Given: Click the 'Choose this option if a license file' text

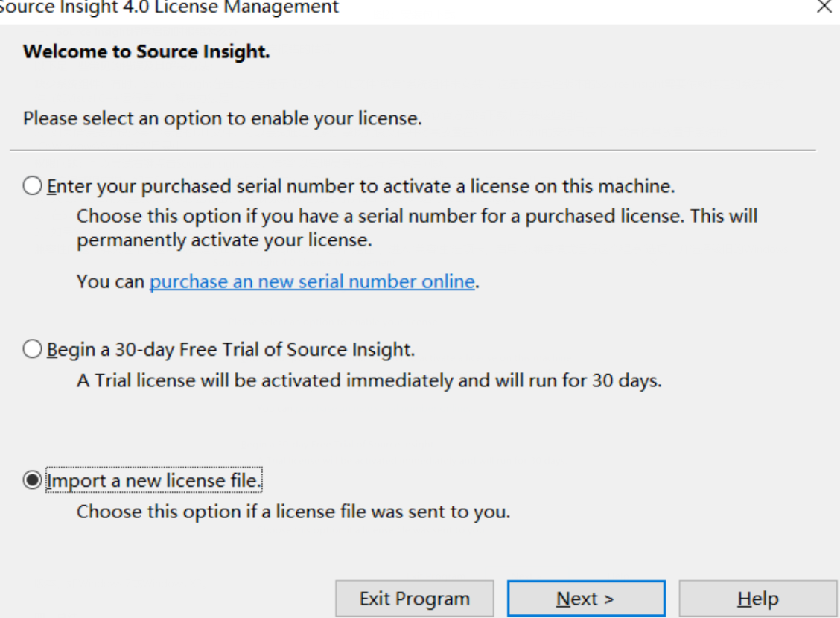Looking at the screenshot, I should tap(293, 512).
